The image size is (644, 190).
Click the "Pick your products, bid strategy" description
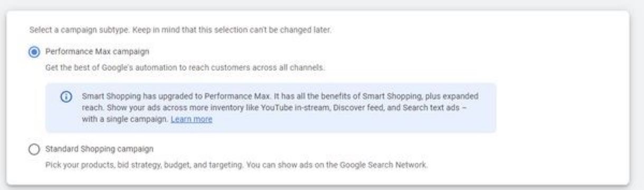click(237, 165)
